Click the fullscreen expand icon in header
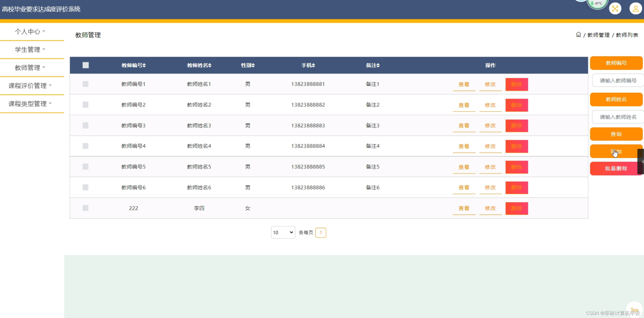This screenshot has width=644, height=318. (x=615, y=9)
